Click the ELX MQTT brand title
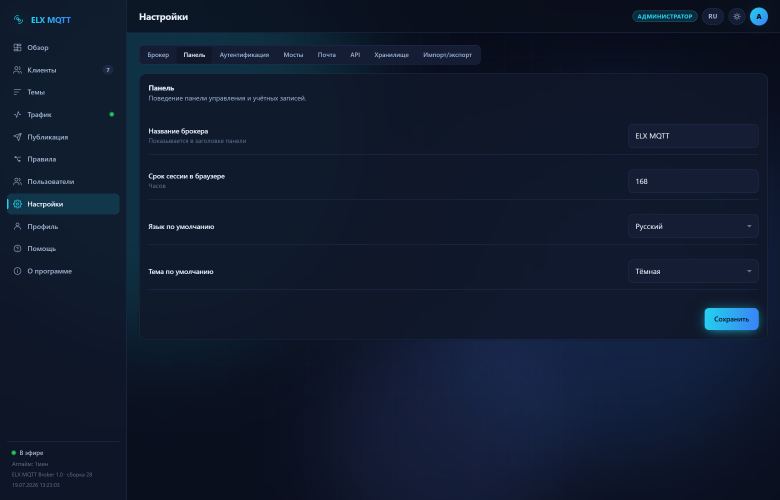Image resolution: width=780 pixels, height=500 pixels. (x=51, y=20)
